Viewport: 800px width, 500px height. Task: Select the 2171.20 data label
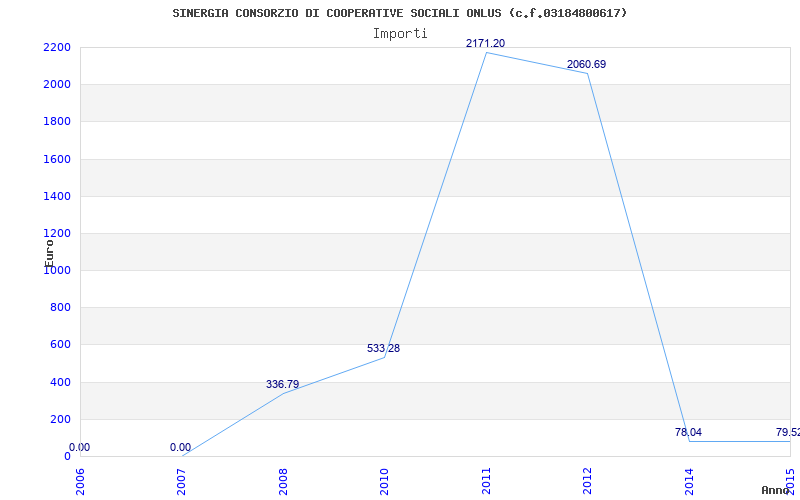click(x=485, y=43)
